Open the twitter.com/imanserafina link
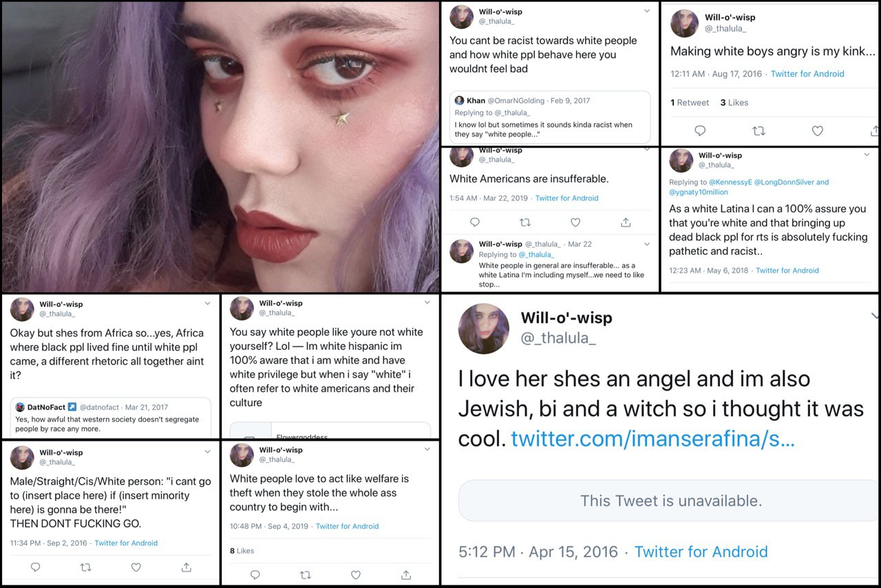The image size is (881, 588). point(652,439)
